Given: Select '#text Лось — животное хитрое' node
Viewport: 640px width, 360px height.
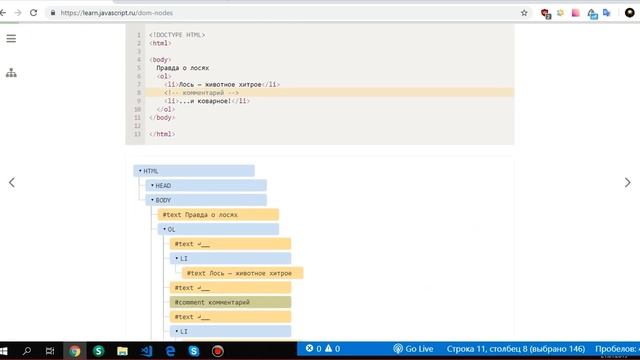Looking at the screenshot, I should (243, 273).
